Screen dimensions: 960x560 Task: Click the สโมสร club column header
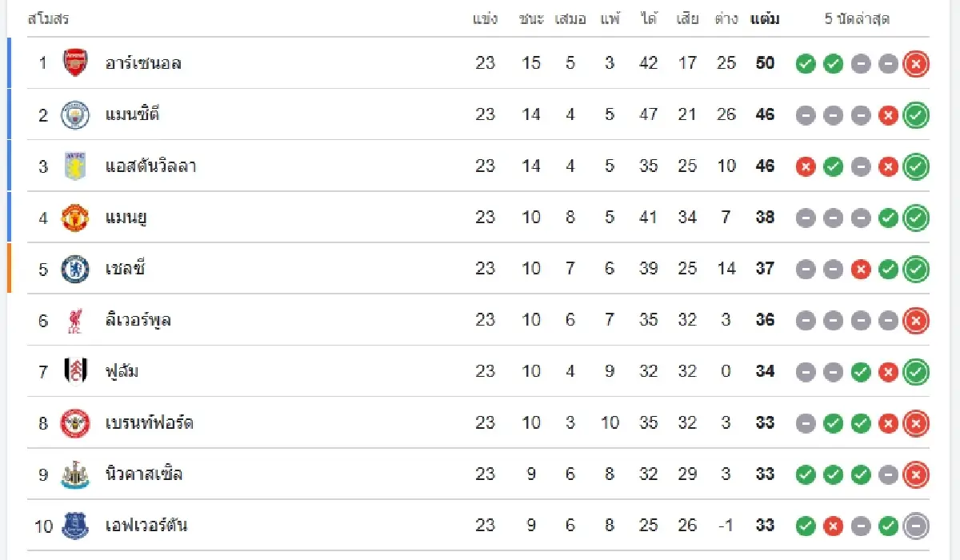(x=48, y=19)
